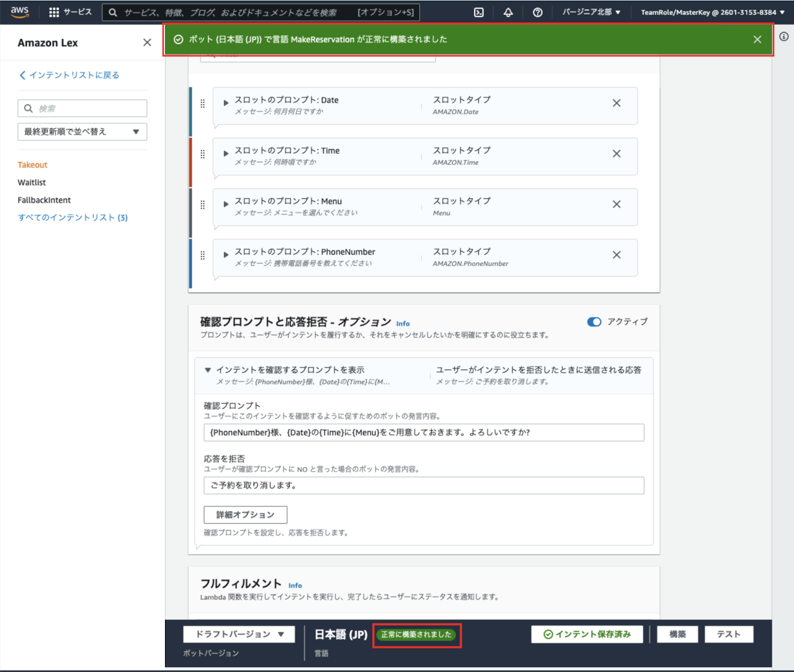
Task: Open Info link for 確認プロンプトと応答拒否
Action: click(x=403, y=324)
